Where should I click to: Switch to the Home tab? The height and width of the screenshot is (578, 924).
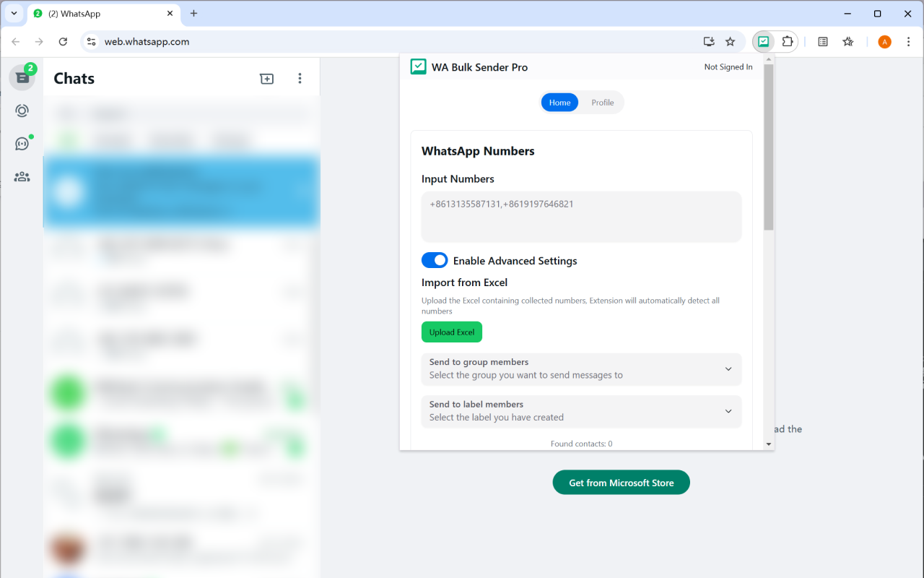coord(559,103)
